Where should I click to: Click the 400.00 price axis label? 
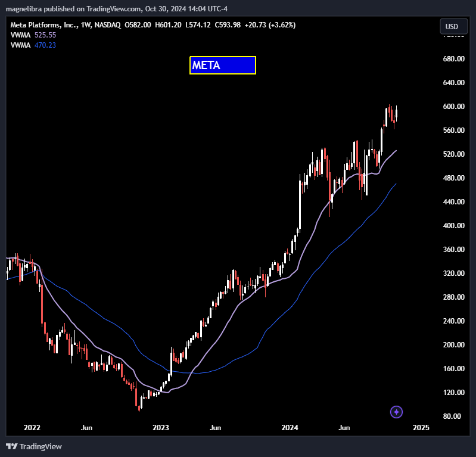(x=453, y=226)
